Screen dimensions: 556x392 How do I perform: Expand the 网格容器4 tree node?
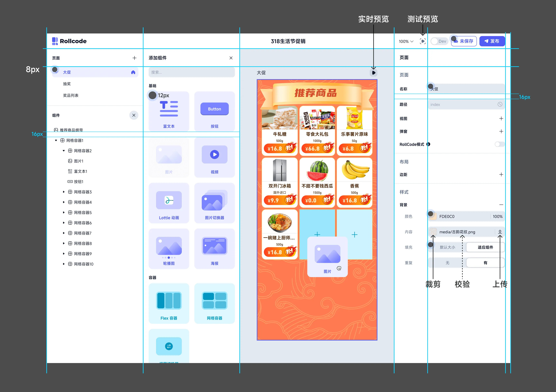click(x=64, y=202)
